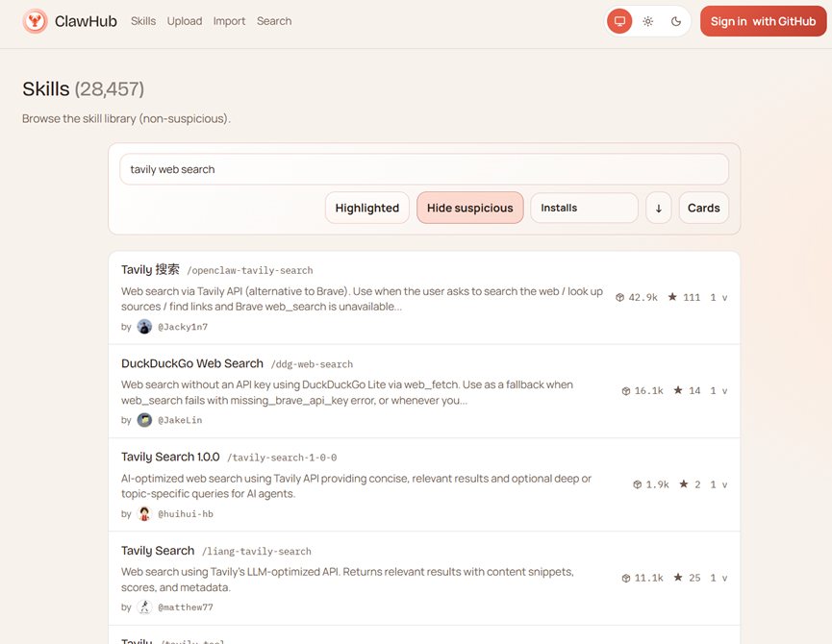Image resolution: width=832 pixels, height=644 pixels.
Task: Click installs cube icon next to 1.9k
Action: [637, 484]
